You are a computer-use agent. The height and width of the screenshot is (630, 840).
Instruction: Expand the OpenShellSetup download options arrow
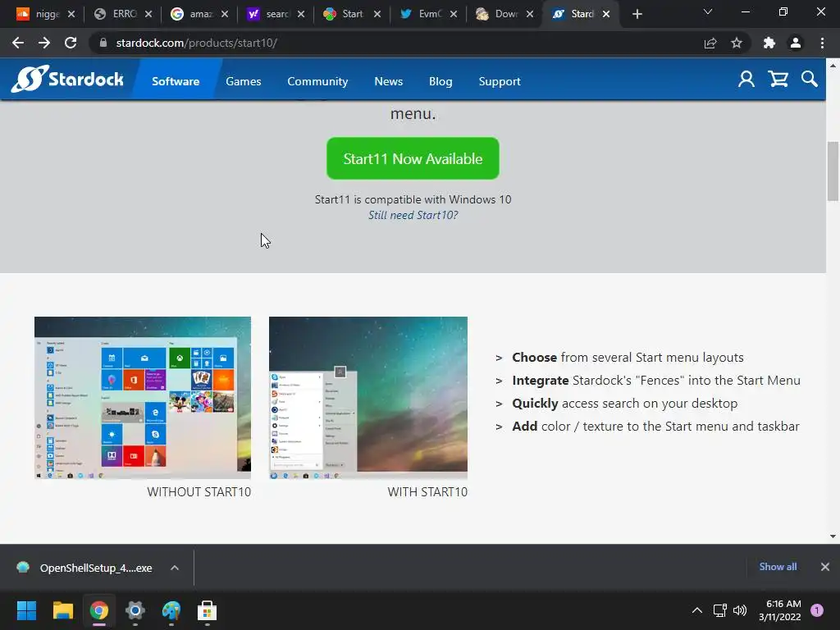175,568
